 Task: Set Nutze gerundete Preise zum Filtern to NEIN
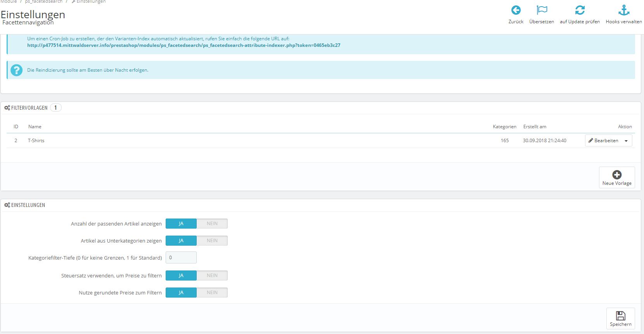[x=212, y=293]
